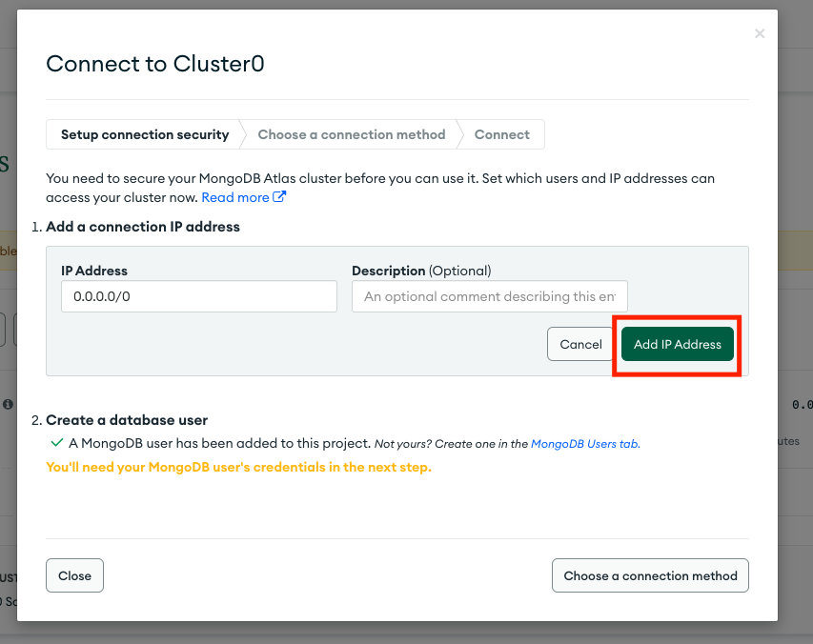Open external link icon beside Read more

280,197
